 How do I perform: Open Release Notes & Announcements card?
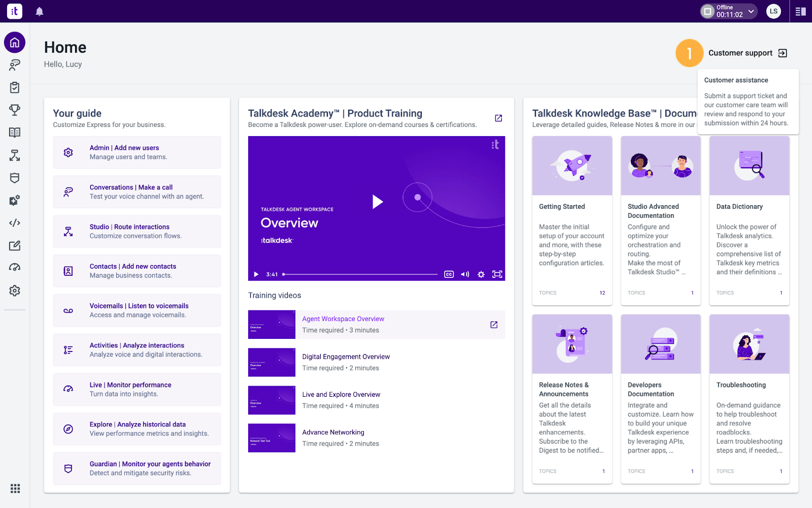click(572, 399)
